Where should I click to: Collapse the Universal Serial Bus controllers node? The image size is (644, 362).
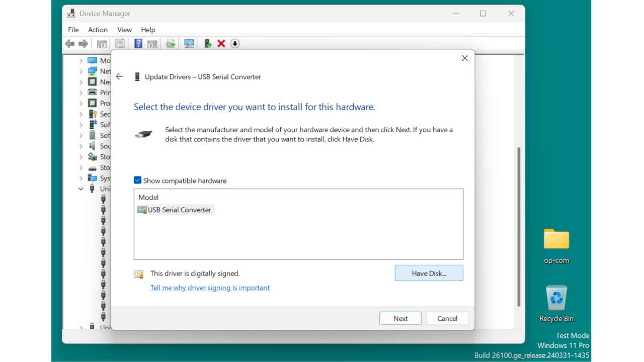click(81, 189)
